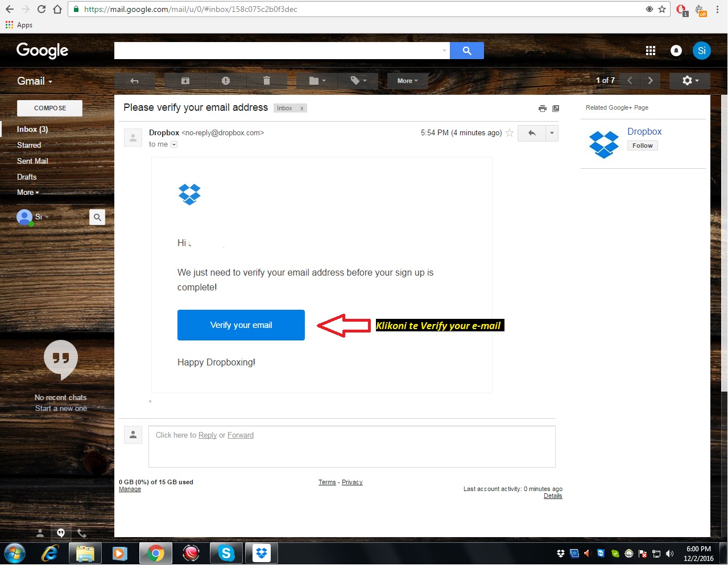Open the Privacy link
This screenshot has height=582, width=728.
(352, 482)
